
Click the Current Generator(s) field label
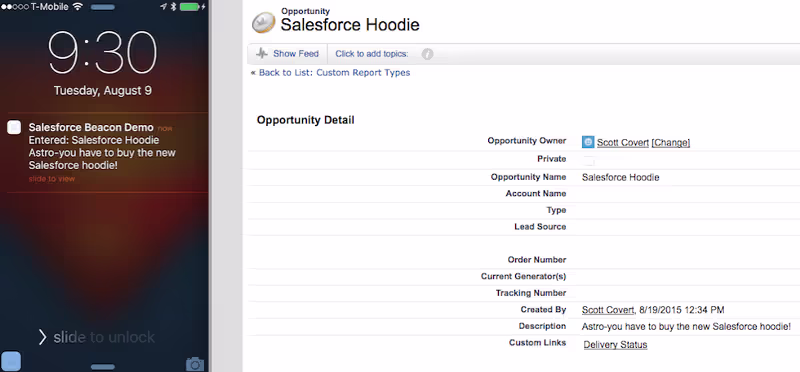[523, 277]
